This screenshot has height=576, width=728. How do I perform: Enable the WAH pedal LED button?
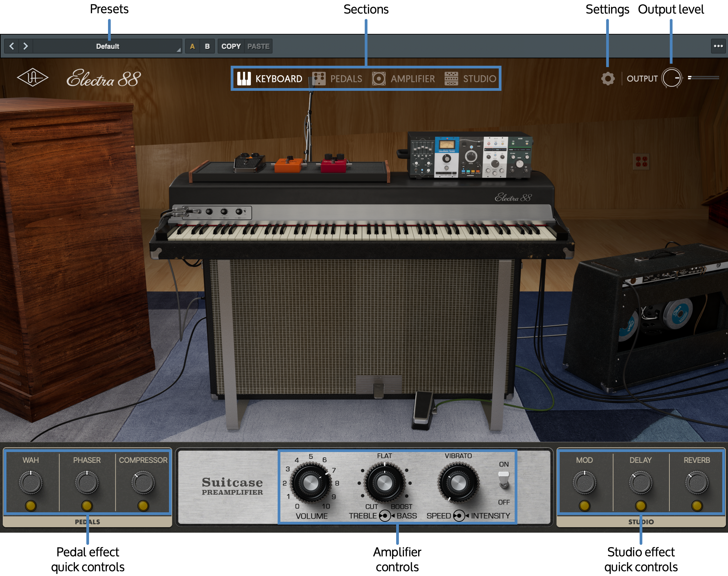click(x=31, y=506)
